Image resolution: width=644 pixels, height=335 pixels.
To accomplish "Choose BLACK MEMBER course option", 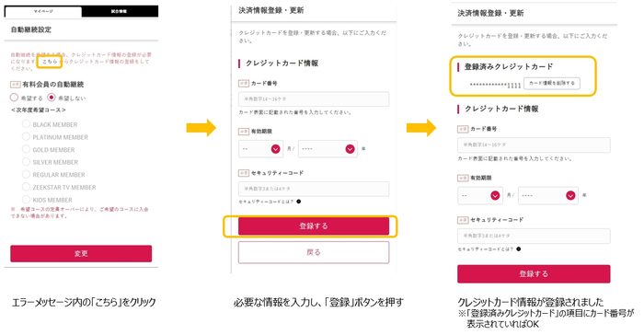I will click(x=26, y=123).
